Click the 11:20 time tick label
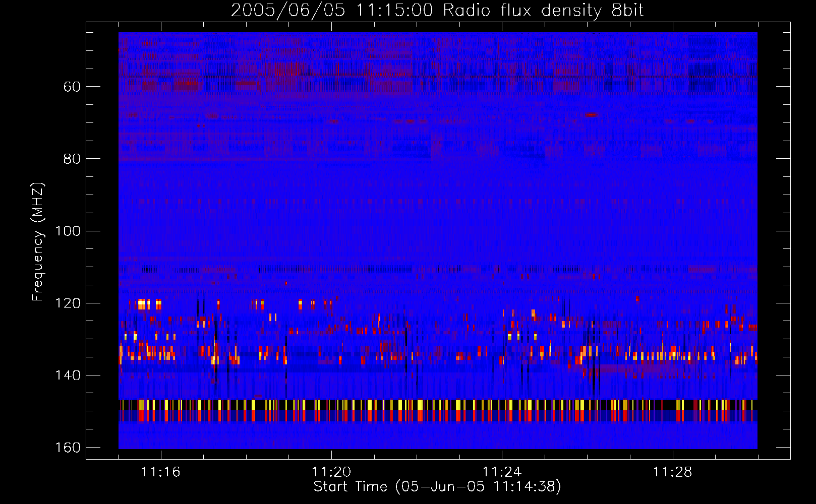The height and width of the screenshot is (504, 816). (331, 472)
